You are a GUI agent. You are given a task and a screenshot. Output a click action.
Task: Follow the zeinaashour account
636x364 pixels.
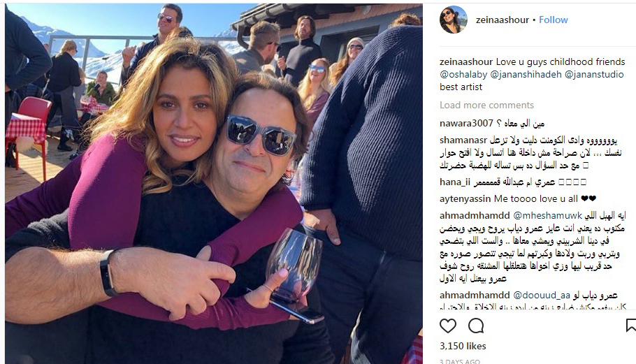click(x=554, y=20)
